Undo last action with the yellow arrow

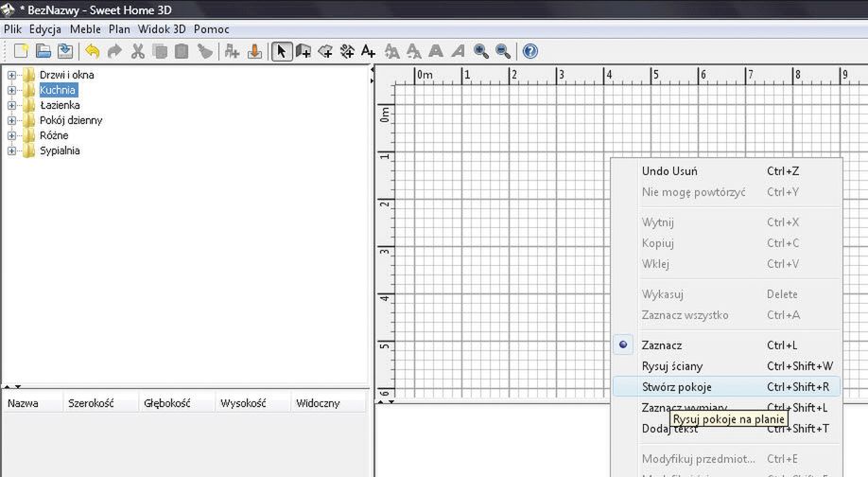tap(93, 51)
